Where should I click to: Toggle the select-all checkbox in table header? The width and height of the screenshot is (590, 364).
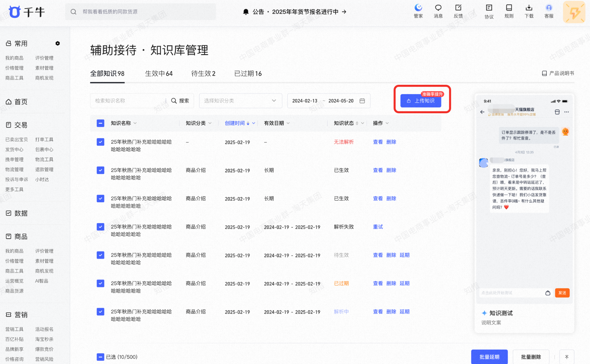click(x=101, y=123)
